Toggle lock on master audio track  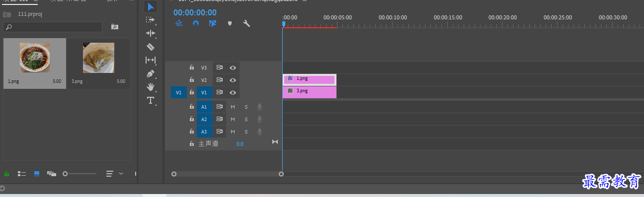point(192,144)
